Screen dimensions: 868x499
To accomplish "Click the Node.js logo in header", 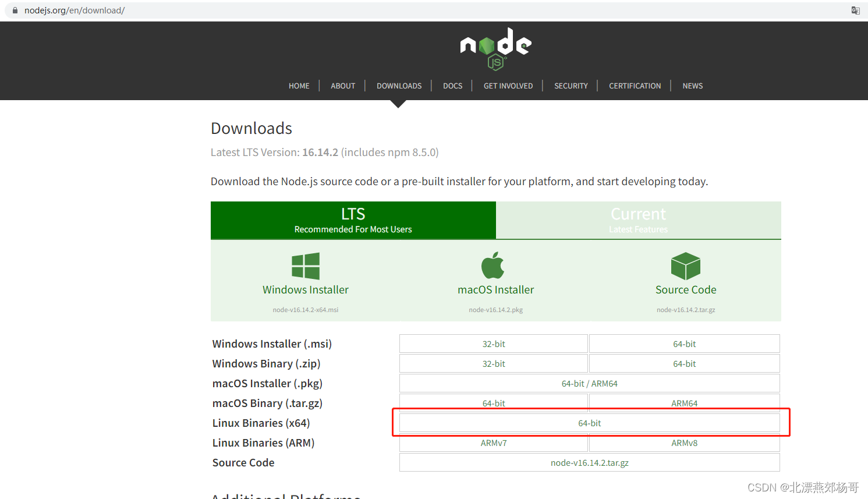I will 495,49.
